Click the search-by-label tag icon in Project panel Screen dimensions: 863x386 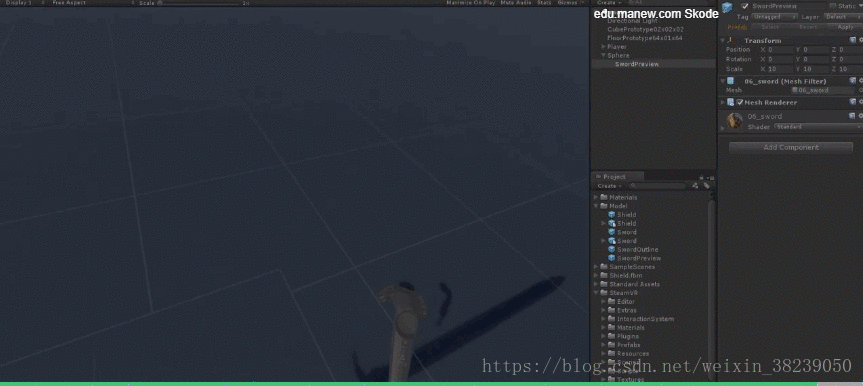(707, 186)
